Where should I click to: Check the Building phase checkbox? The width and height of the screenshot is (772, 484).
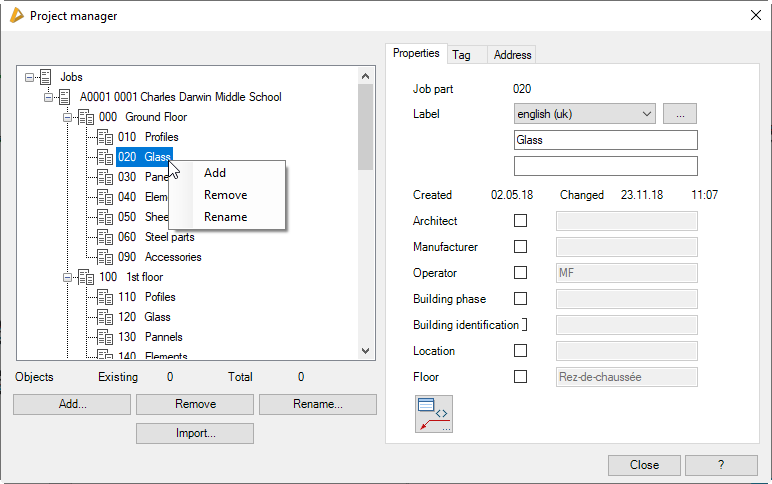520,299
